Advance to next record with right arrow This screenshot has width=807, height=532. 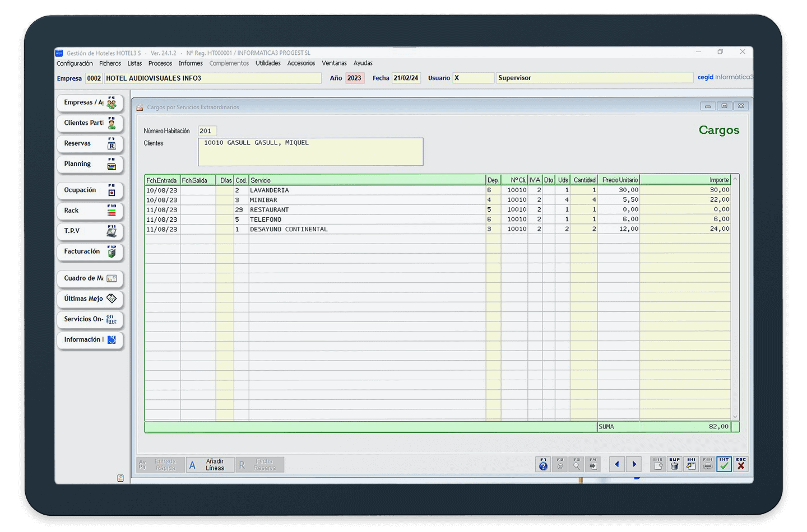pos(634,464)
